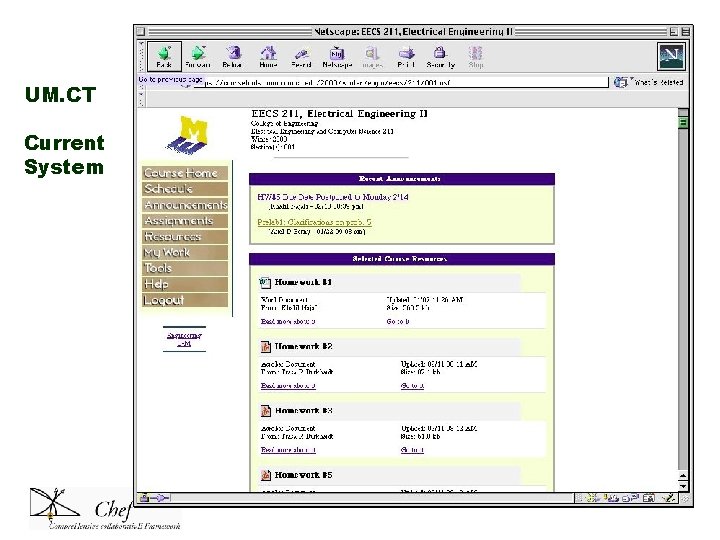Click the Homework #2 document icon
720x540 pixels.
pyautogui.click(x=265, y=347)
